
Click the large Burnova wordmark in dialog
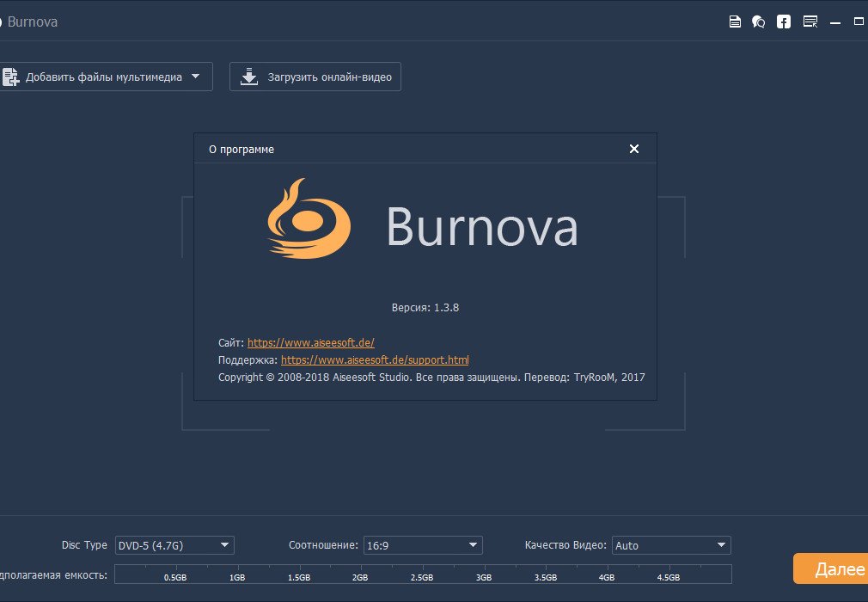(482, 226)
